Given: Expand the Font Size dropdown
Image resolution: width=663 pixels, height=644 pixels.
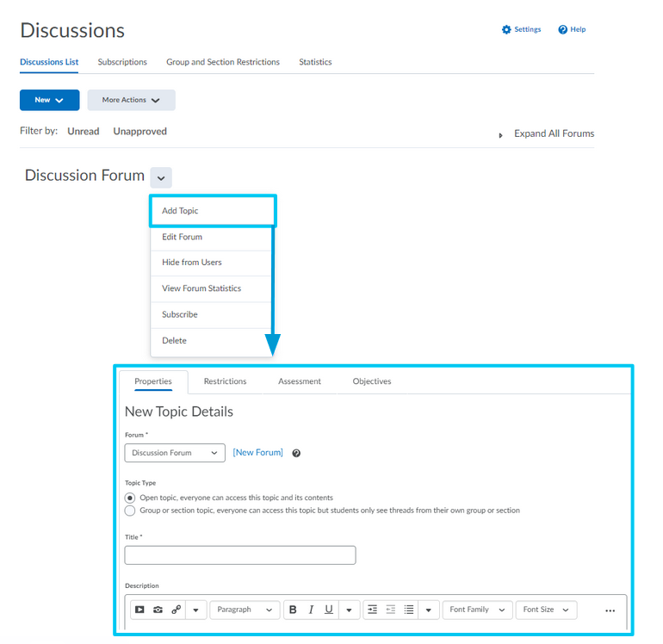Looking at the screenshot, I should [546, 610].
